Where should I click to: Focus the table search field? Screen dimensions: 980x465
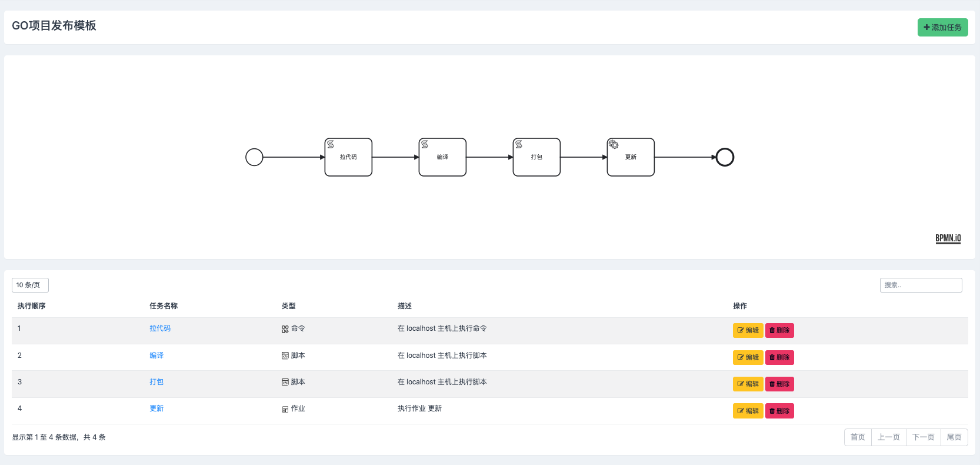pyautogui.click(x=921, y=285)
